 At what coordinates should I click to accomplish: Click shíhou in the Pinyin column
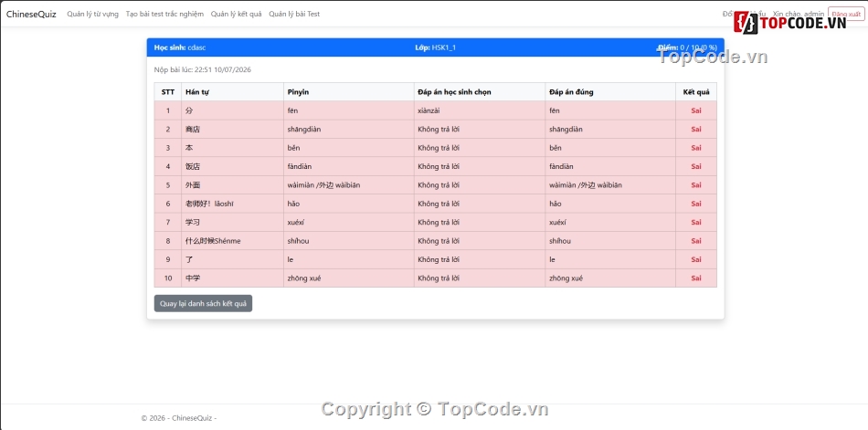pyautogui.click(x=299, y=241)
